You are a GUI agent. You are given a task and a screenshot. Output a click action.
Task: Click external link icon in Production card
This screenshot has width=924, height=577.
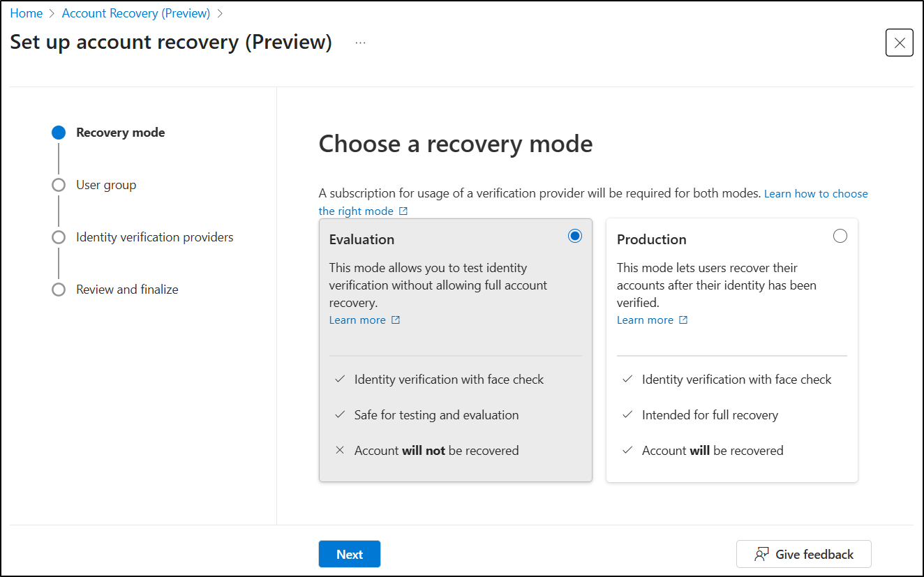[683, 320]
